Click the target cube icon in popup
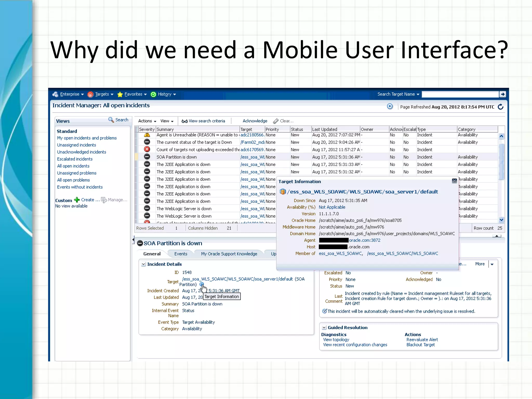The image size is (532, 399). pyautogui.click(x=283, y=192)
